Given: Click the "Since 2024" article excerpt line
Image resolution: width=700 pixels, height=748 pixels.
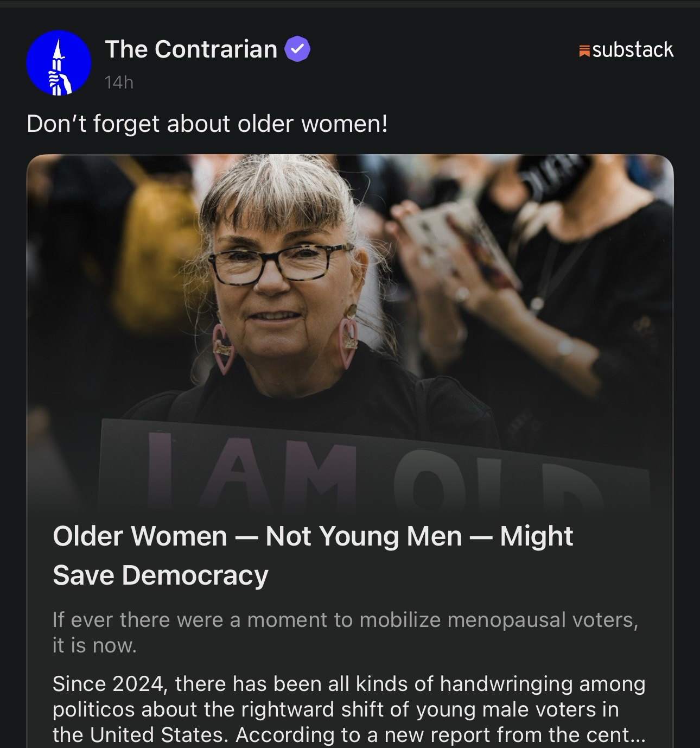Looking at the screenshot, I should tap(348, 683).
